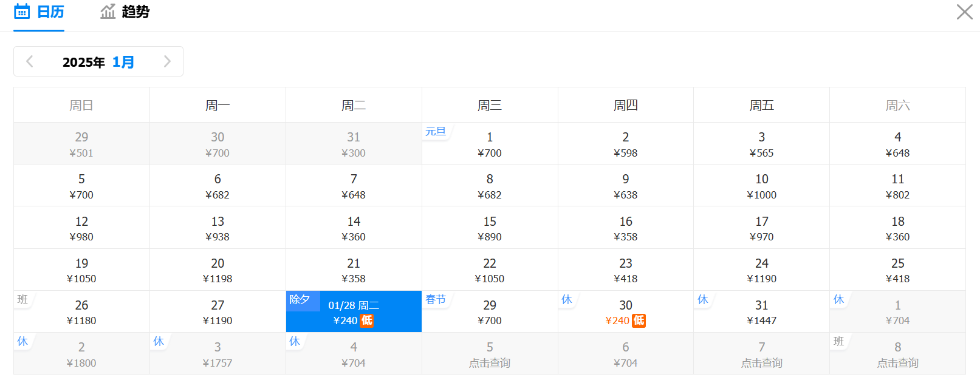This screenshot has height=380, width=980.
Task: Select January 5 priced ¥700
Action: pyautogui.click(x=81, y=186)
